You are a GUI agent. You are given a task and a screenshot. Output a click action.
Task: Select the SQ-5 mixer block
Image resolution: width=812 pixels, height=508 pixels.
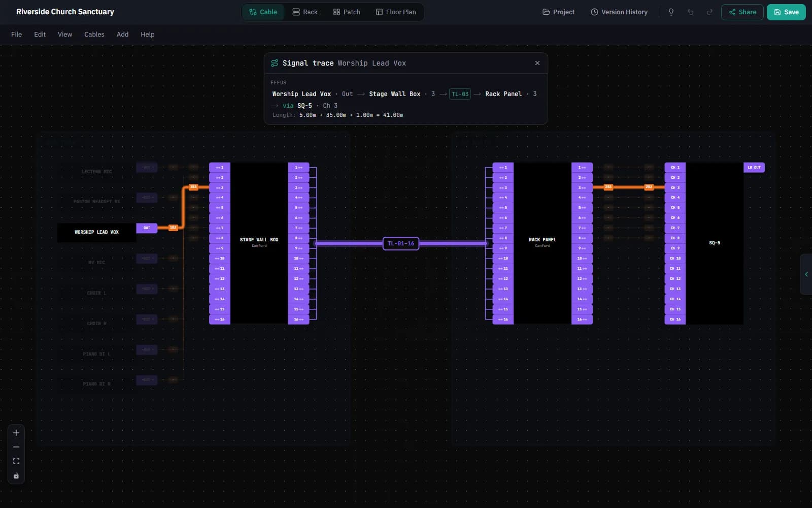point(715,243)
